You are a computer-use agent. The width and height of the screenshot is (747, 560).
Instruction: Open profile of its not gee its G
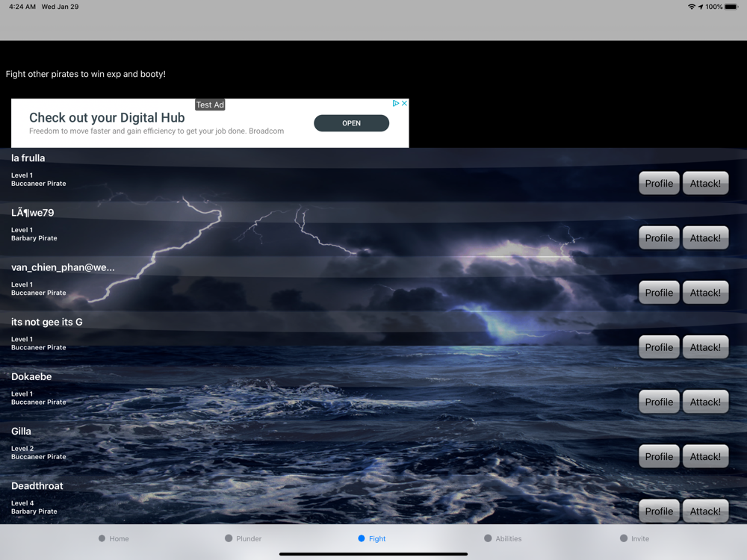tap(659, 347)
